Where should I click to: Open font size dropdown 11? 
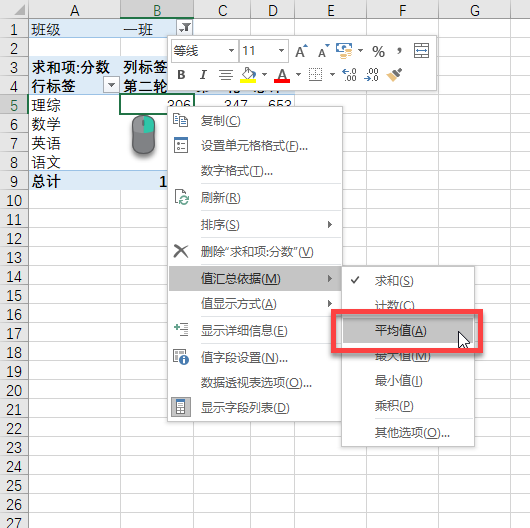(281, 51)
